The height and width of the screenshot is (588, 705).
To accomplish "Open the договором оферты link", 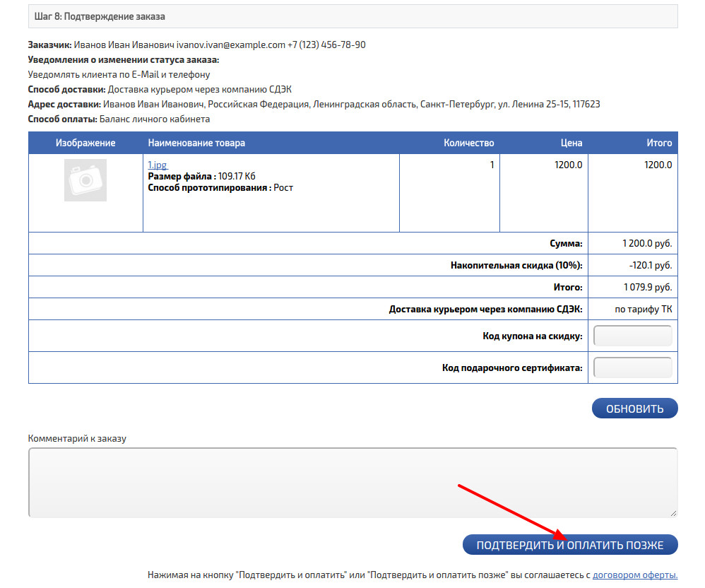I will 634,575.
